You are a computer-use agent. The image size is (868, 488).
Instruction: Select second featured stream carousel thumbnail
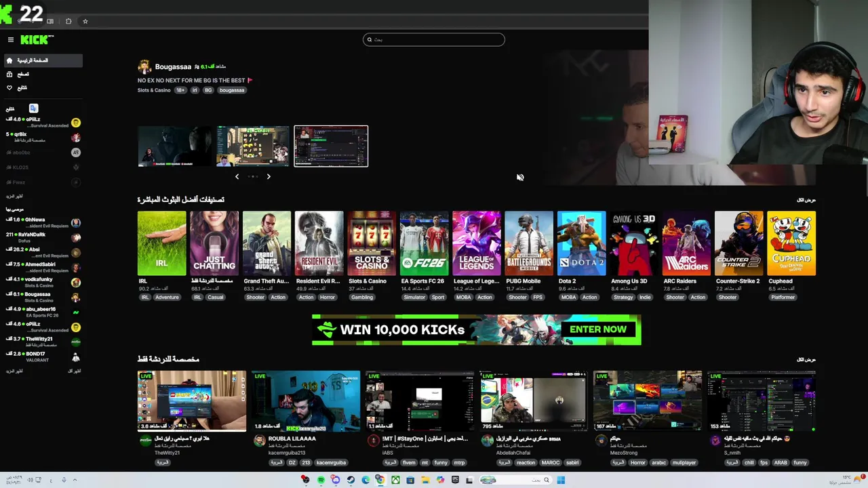click(253, 146)
